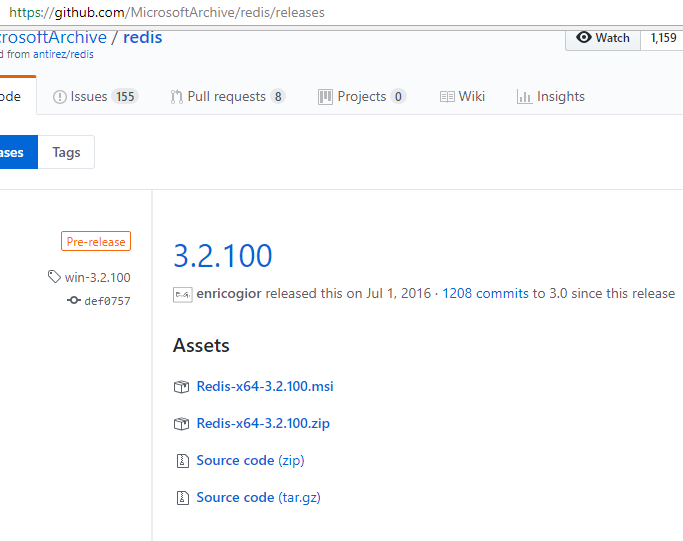The height and width of the screenshot is (541, 683).
Task: Open the enricogior user profile link
Action: pyautogui.click(x=229, y=294)
